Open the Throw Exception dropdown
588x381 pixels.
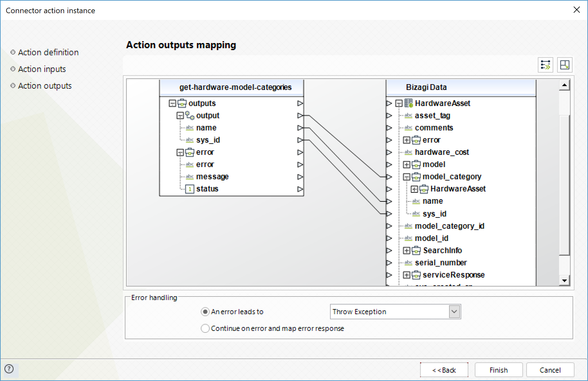(x=454, y=312)
